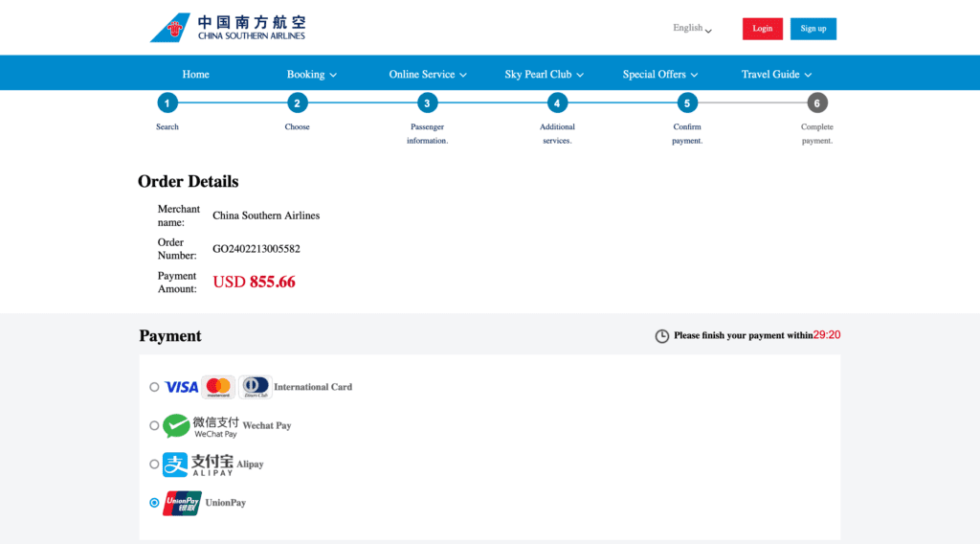Screen dimensions: 980x544
Task: Click step 4 Additional services circle
Action: pos(558,103)
